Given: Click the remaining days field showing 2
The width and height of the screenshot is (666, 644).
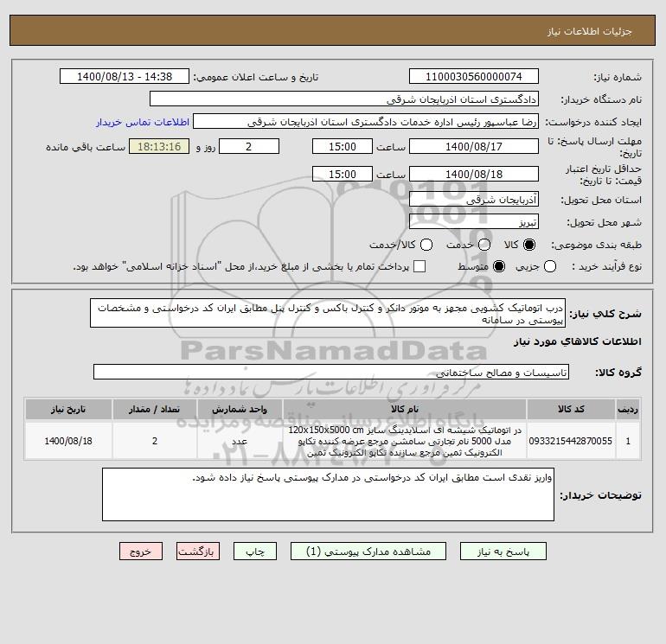Looking at the screenshot, I should [249, 146].
